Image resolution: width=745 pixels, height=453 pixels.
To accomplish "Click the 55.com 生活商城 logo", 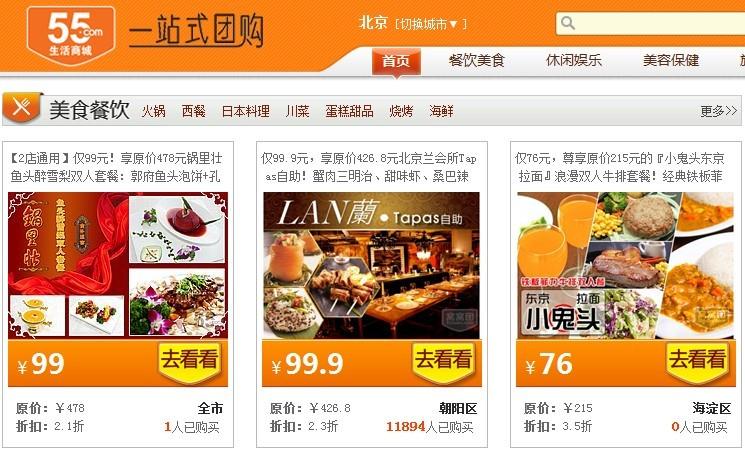I will pos(71,35).
